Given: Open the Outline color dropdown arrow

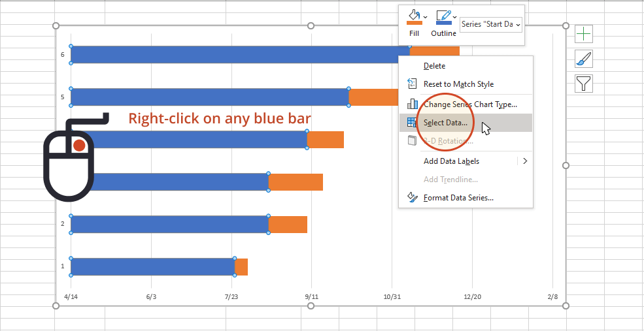Looking at the screenshot, I should coord(455,17).
